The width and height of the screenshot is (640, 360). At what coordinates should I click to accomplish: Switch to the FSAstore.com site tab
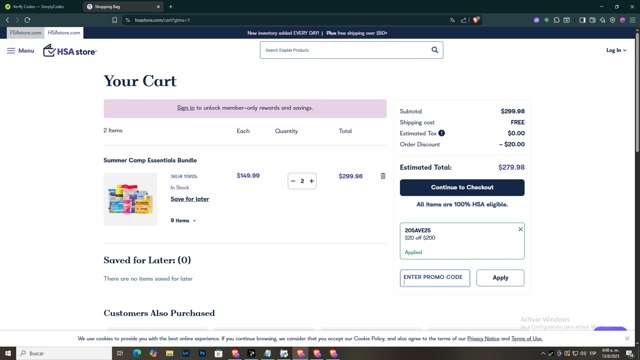click(x=26, y=33)
